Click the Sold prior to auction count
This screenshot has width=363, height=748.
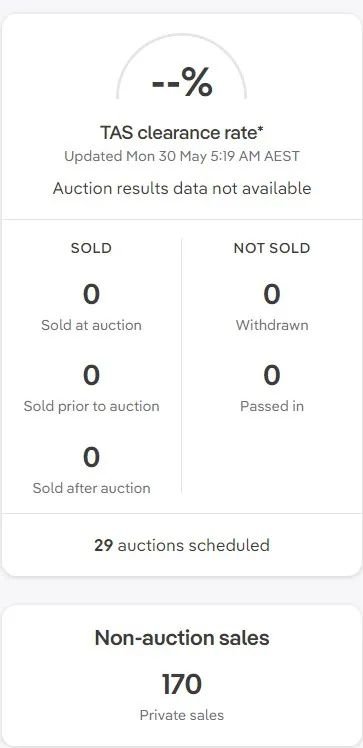pyautogui.click(x=91, y=375)
